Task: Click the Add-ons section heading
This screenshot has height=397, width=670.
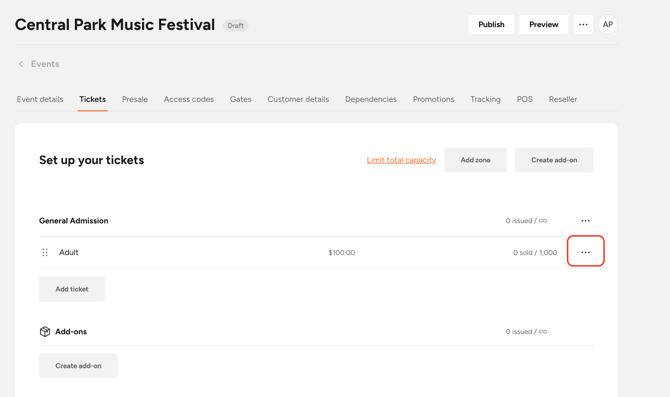Action: point(71,332)
